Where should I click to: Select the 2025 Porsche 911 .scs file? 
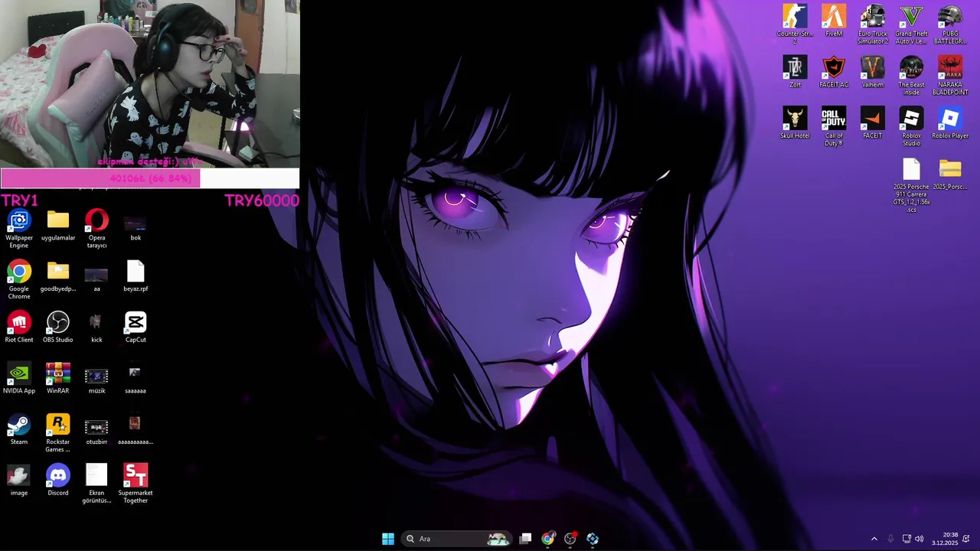pyautogui.click(x=911, y=186)
